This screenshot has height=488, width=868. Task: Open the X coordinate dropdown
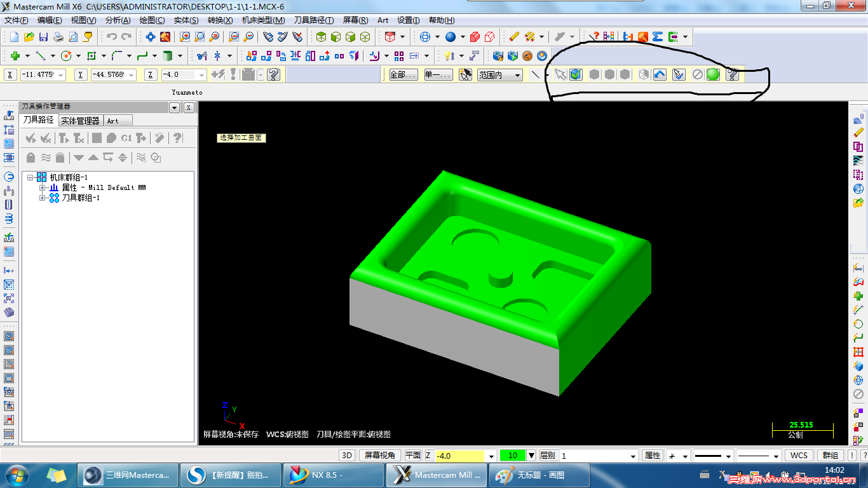click(61, 75)
